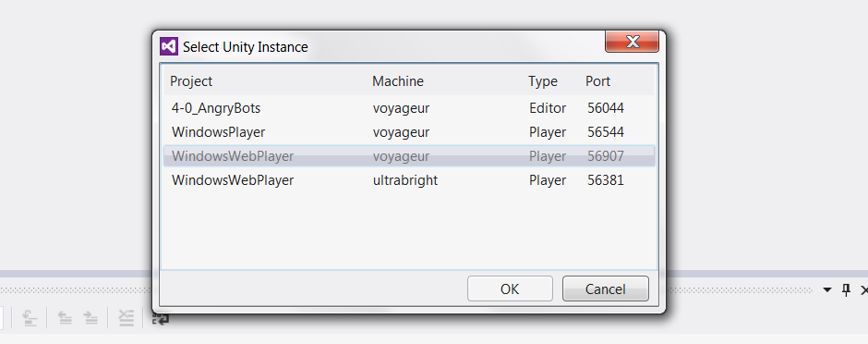The image size is (868, 344).
Task: Click Player in the ultrabright row
Action: tap(548, 180)
